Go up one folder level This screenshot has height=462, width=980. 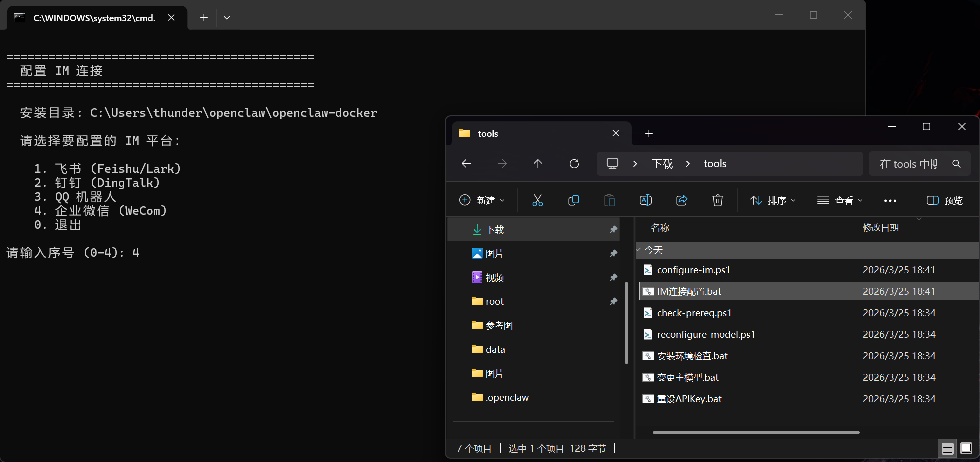point(538,164)
